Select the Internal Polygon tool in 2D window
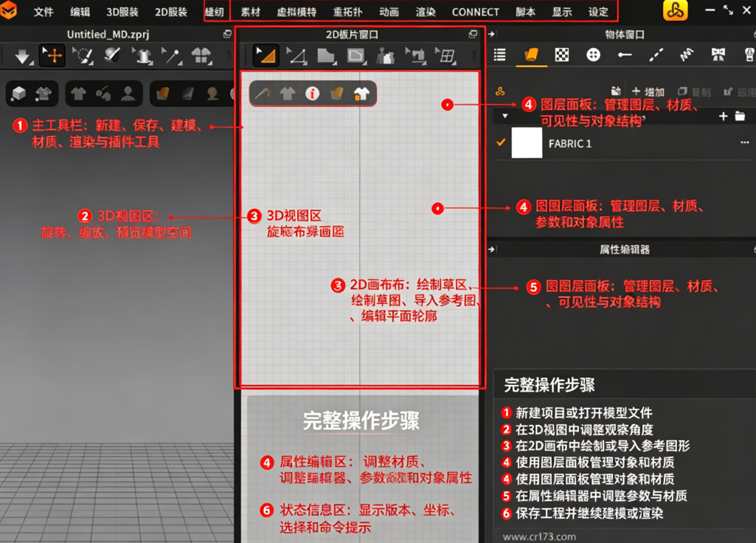The height and width of the screenshot is (543, 756). click(356, 56)
